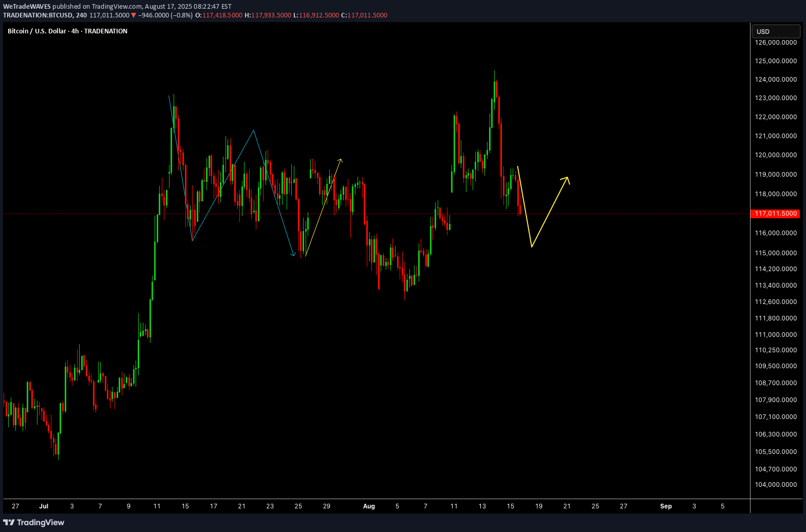This screenshot has height=532, width=806.
Task: Click the 104,000.0000 price axis label
Action: [776, 484]
